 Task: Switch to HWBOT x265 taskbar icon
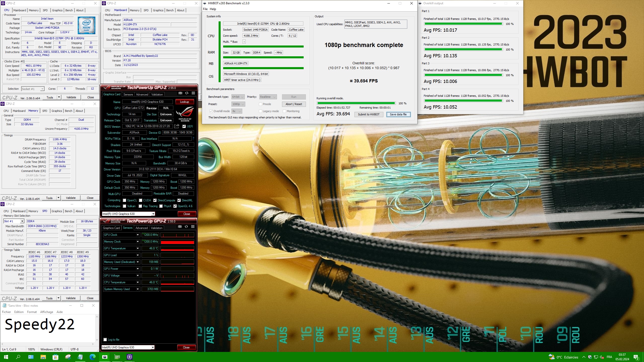point(105,357)
